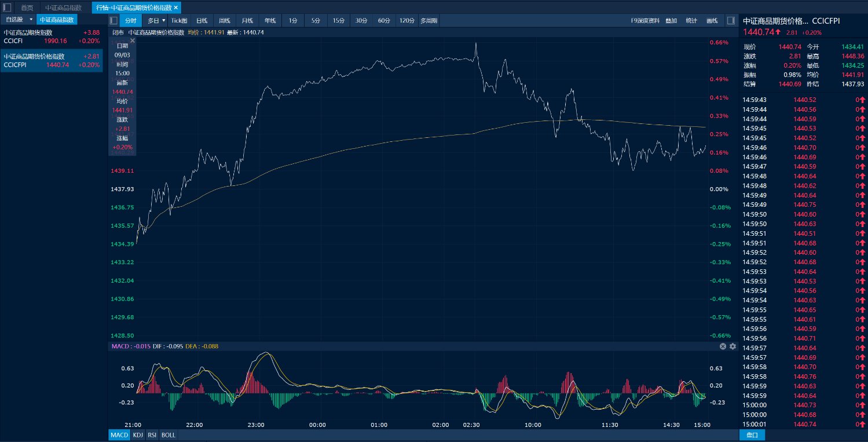Close the 行情-中证商品期货价格指数 tab

pos(175,8)
